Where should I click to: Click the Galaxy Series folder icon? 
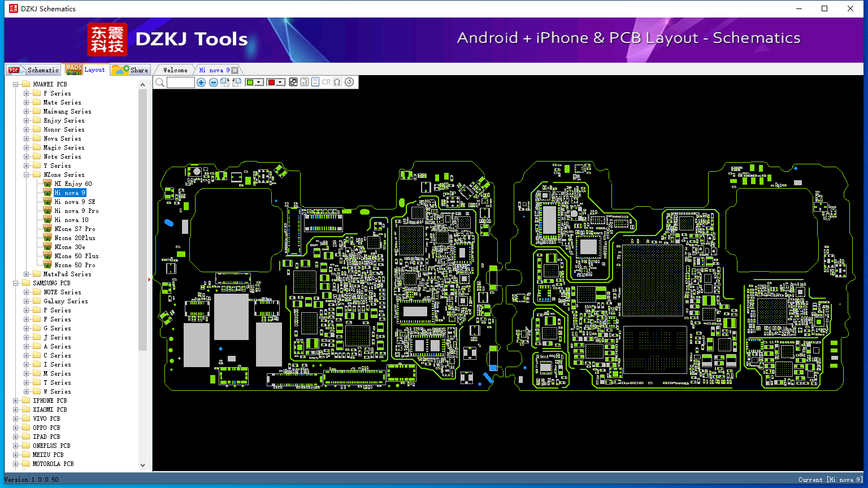[37, 301]
